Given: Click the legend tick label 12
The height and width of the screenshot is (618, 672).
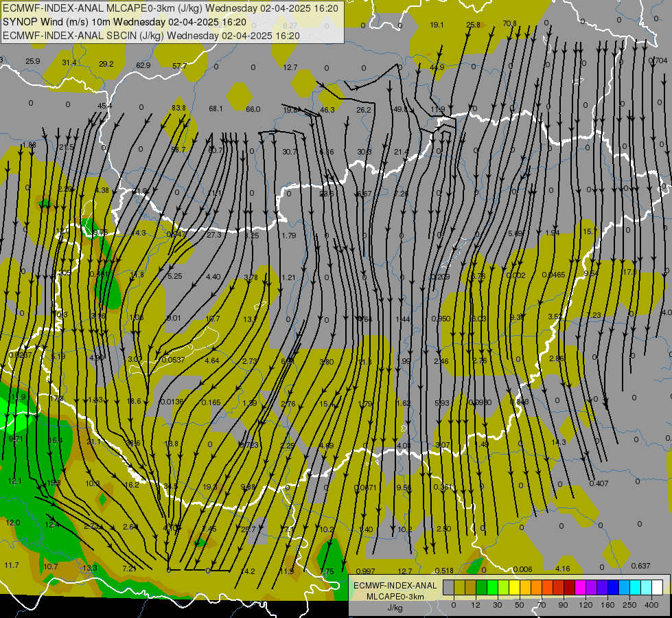Looking at the screenshot, I should click(475, 605).
